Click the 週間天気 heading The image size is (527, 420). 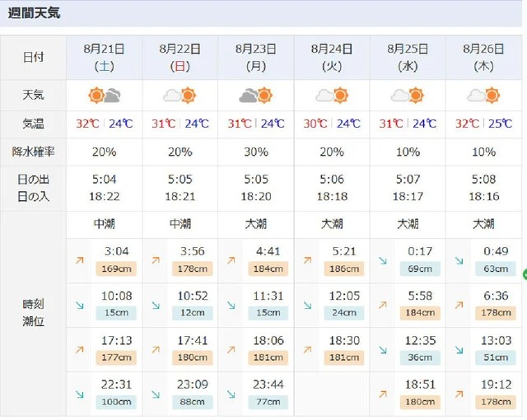point(34,13)
